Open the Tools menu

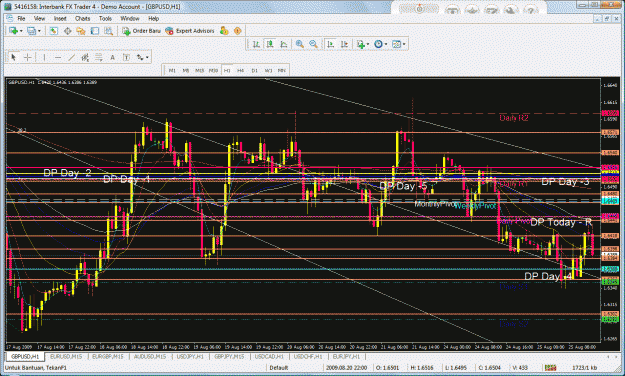(x=105, y=18)
